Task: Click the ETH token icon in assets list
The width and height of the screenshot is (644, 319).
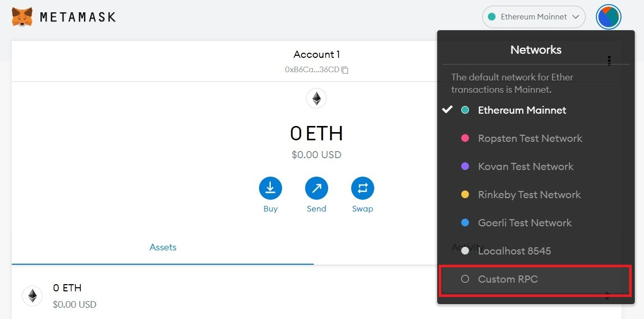Action: coord(32,295)
